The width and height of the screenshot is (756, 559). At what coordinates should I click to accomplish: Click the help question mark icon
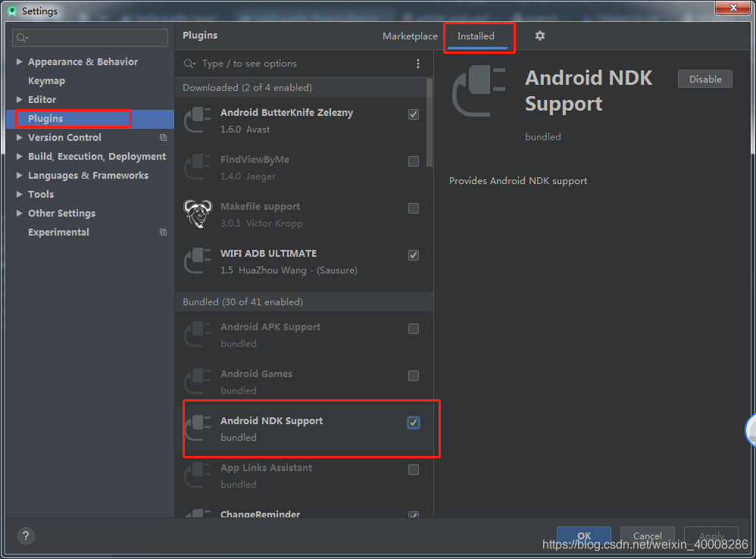pyautogui.click(x=26, y=536)
